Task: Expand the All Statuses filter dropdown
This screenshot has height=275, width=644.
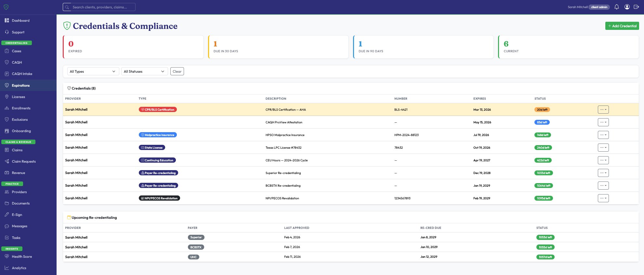Action: pos(144,71)
